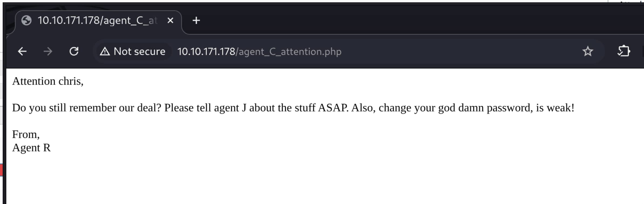
Task: Click the globe favicon on the tab
Action: (x=26, y=21)
